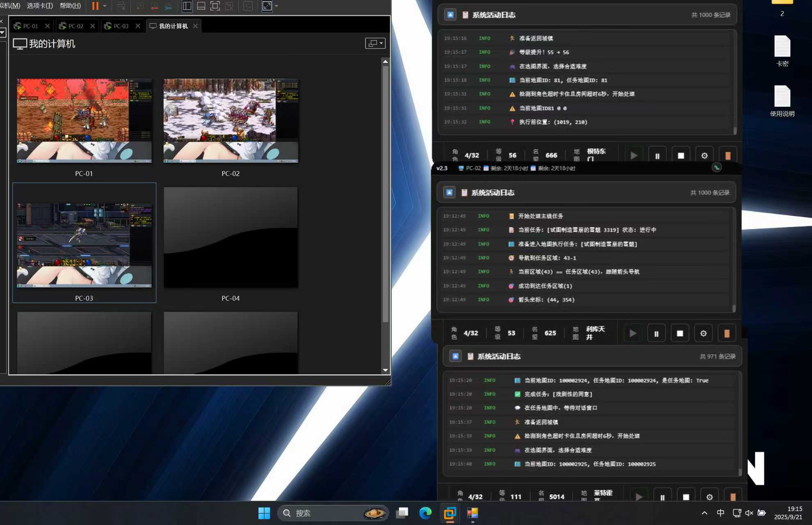This screenshot has width=812, height=525.
Task: Click orange icon beside level 53 gear
Action: [727, 333]
